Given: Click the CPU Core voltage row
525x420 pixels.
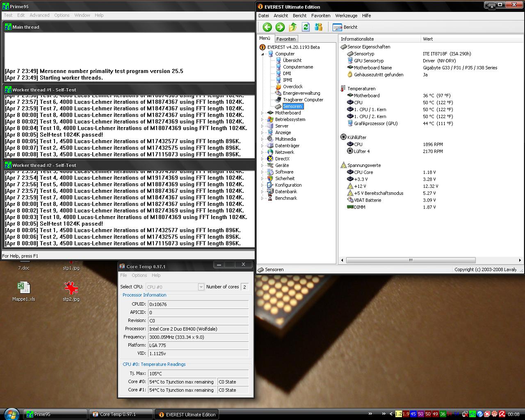Looking at the screenshot, I should [431, 172].
